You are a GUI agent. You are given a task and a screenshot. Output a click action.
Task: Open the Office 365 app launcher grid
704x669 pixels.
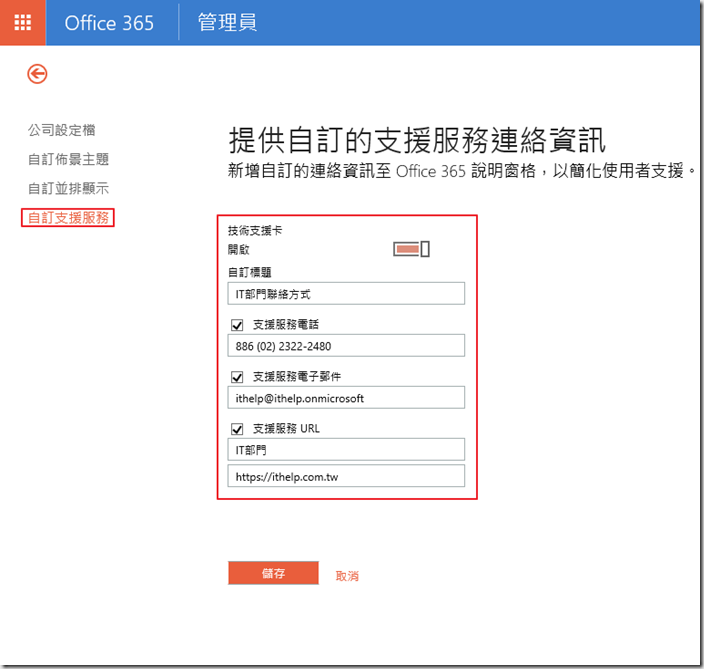coord(22,22)
